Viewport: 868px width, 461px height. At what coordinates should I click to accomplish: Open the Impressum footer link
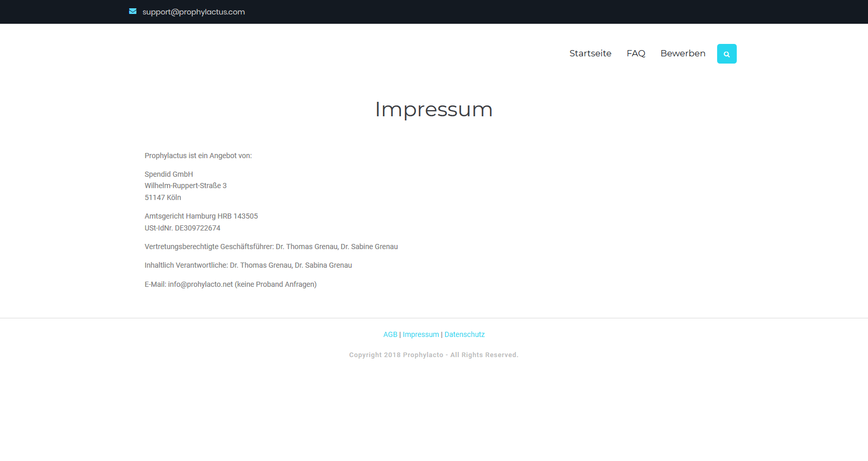[x=421, y=334]
